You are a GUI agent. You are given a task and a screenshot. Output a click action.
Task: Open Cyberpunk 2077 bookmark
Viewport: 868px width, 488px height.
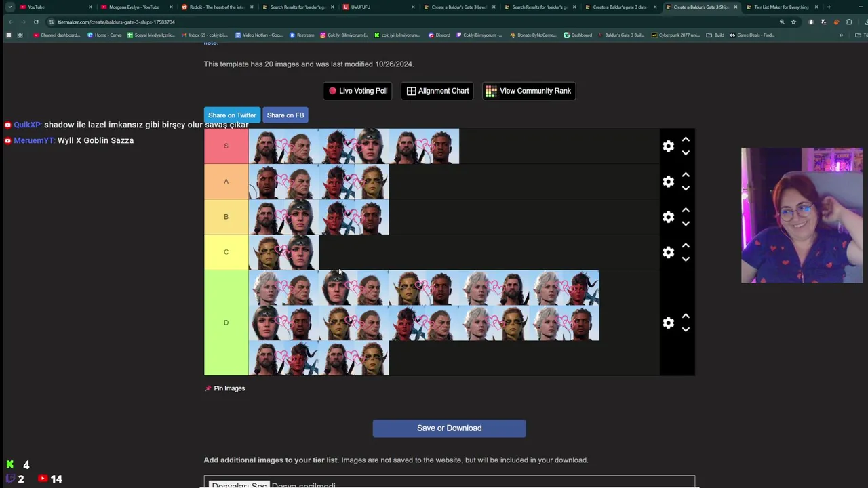click(x=675, y=35)
